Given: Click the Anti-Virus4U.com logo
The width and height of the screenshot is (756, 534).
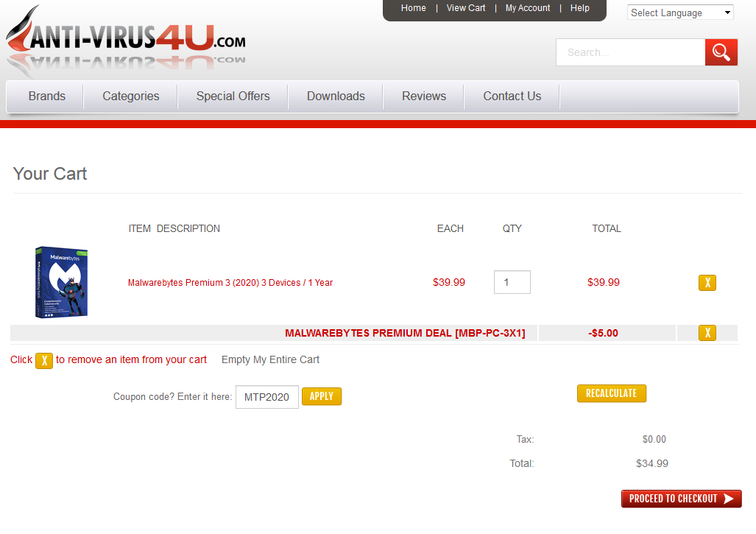Looking at the screenshot, I should (x=127, y=40).
